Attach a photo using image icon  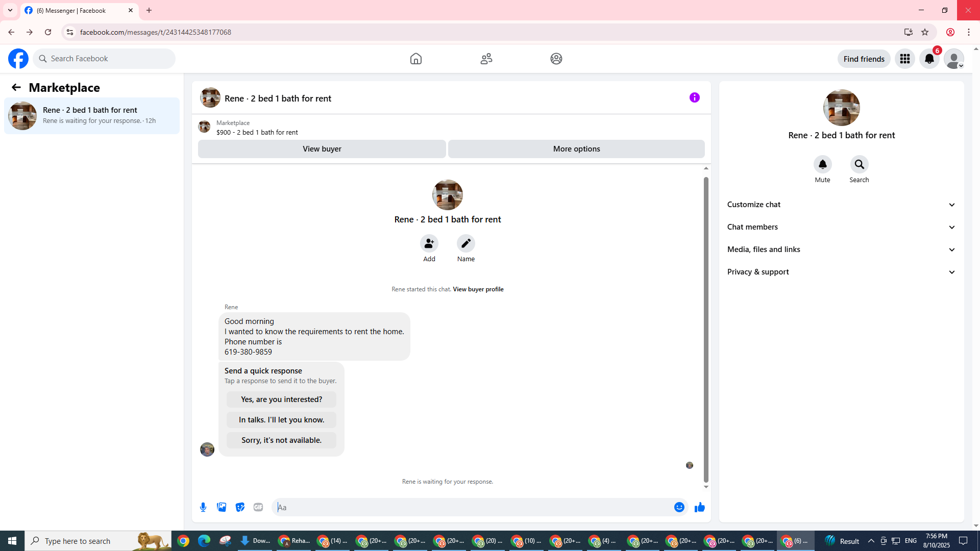pyautogui.click(x=222, y=507)
